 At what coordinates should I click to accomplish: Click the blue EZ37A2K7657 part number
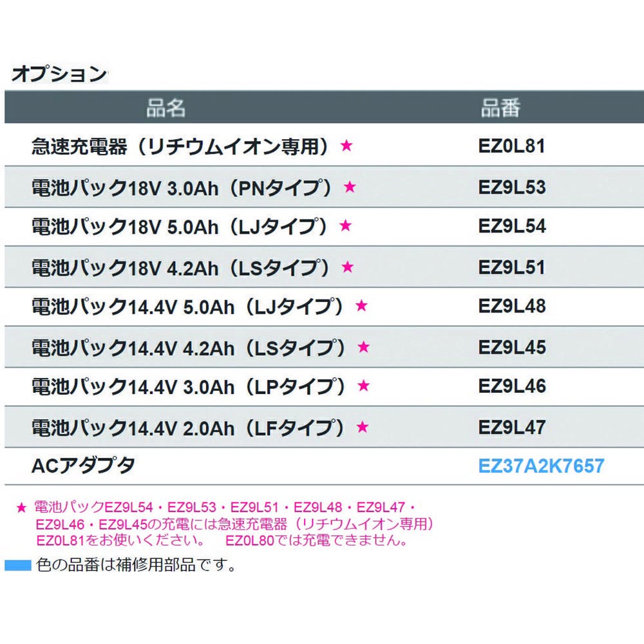click(x=542, y=466)
